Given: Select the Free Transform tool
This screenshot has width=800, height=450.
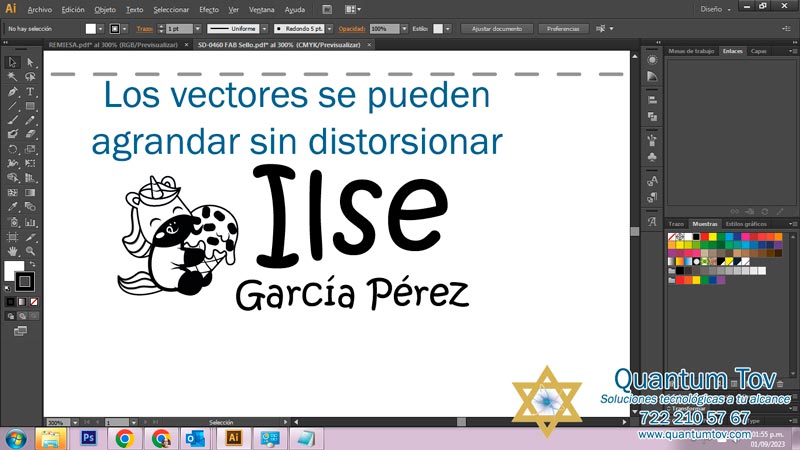Looking at the screenshot, I should [x=30, y=163].
